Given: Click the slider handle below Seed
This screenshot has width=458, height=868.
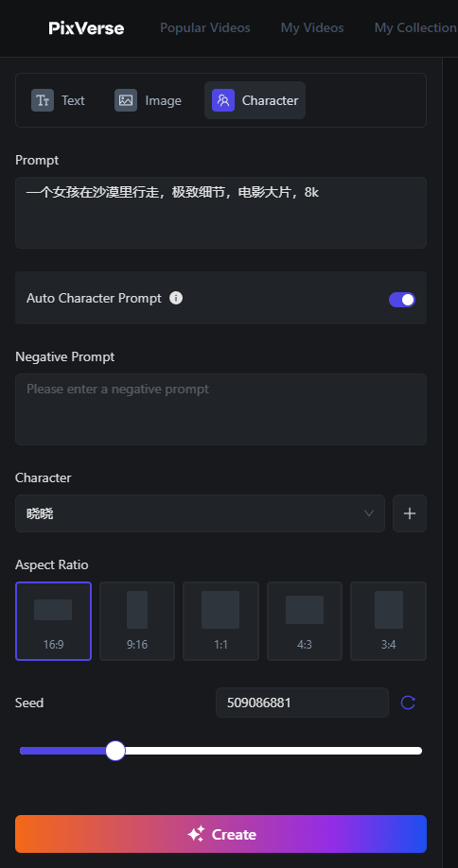Looking at the screenshot, I should [115, 751].
